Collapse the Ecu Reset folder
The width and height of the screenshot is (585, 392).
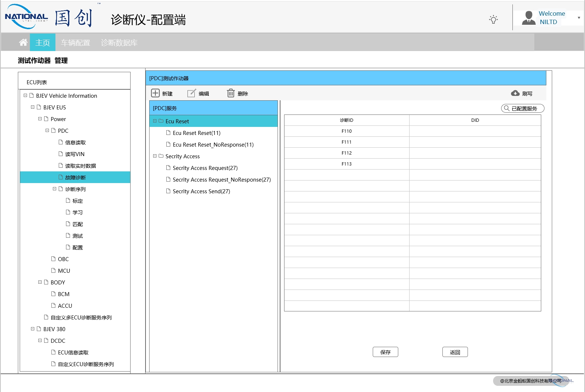coord(155,121)
